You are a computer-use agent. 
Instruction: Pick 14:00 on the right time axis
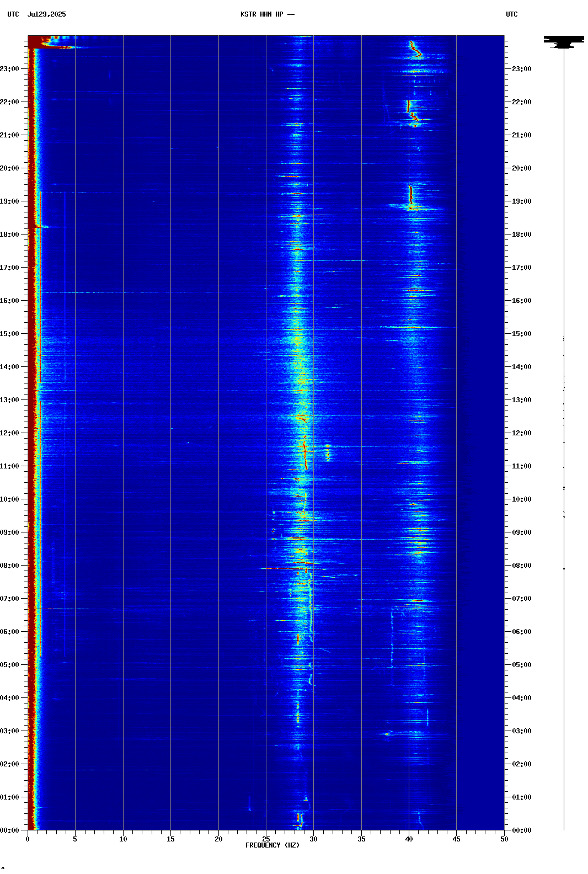pyautogui.click(x=522, y=367)
